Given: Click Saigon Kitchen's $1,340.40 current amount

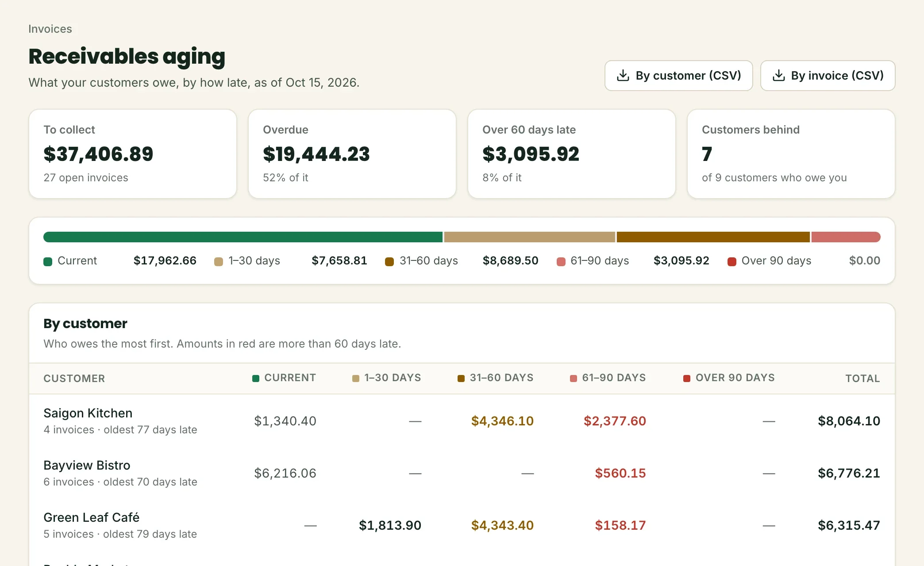Looking at the screenshot, I should (285, 421).
